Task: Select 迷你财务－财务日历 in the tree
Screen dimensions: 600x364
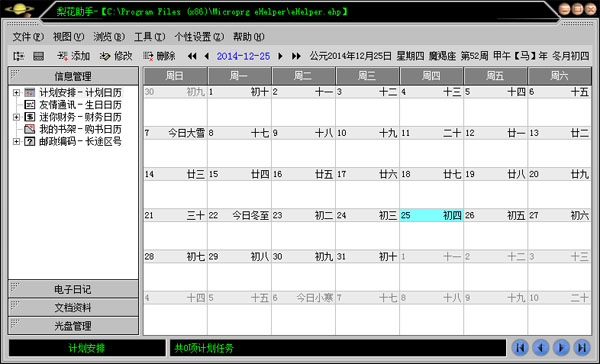Action: (80, 117)
